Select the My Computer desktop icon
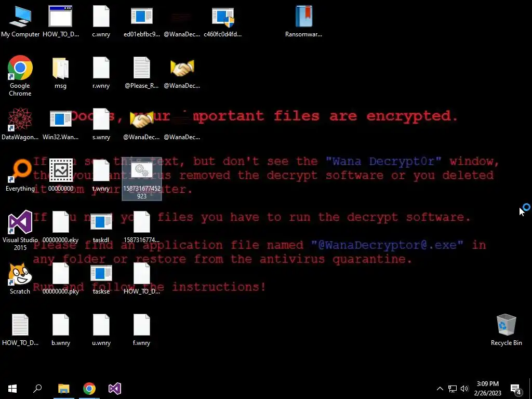Screen dimensions: 532x399 click(20, 22)
